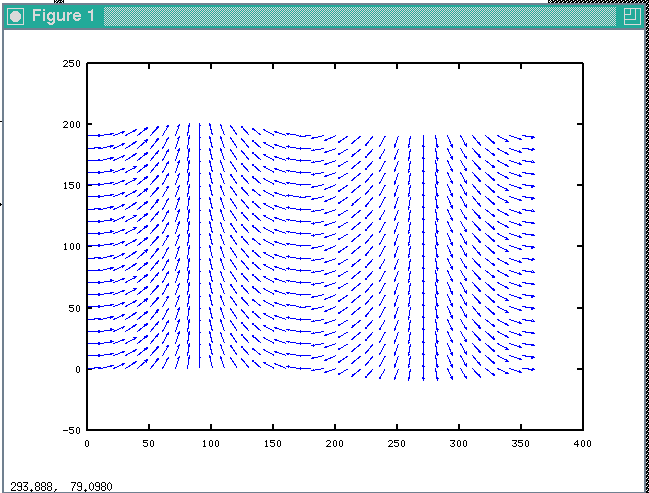The width and height of the screenshot is (649, 493).
Task: Click the x-axis tick label 400
Action: tap(582, 444)
